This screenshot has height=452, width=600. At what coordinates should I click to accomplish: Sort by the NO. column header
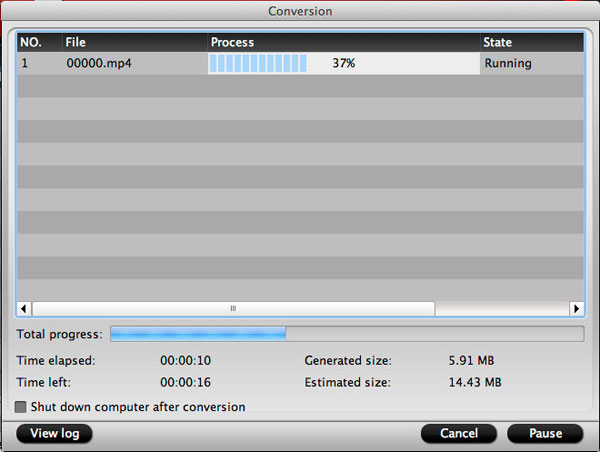[38, 43]
